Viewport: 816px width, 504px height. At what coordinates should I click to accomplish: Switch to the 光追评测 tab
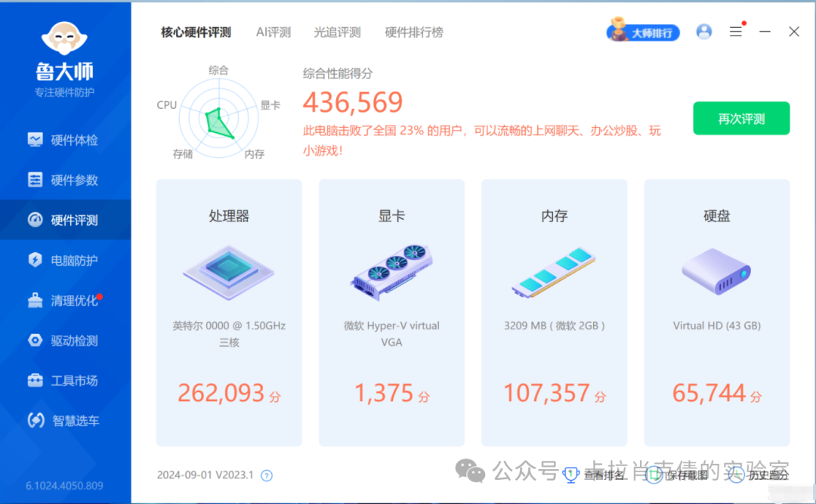(337, 32)
